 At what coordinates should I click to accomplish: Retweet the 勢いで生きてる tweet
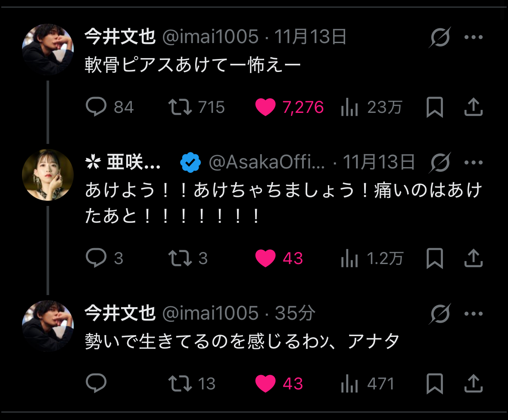click(180, 383)
